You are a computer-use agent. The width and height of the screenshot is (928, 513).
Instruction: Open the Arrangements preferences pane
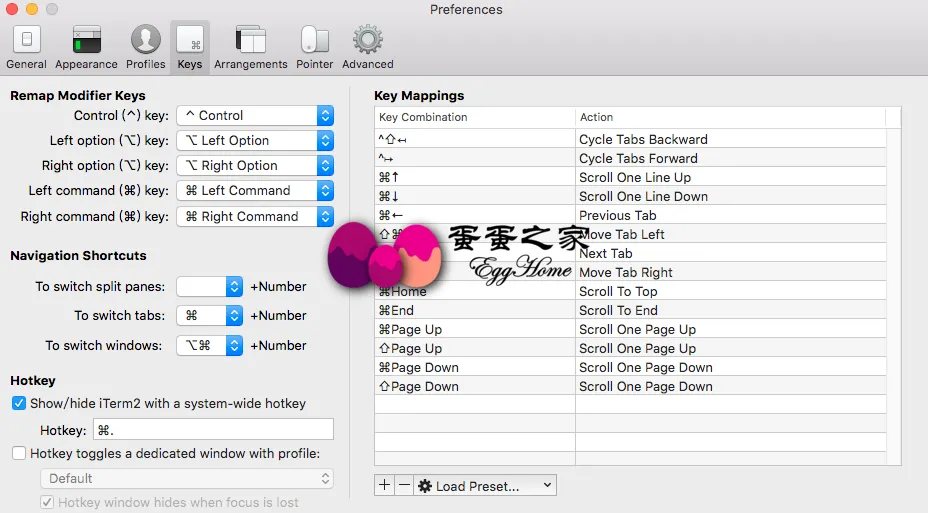pos(250,47)
